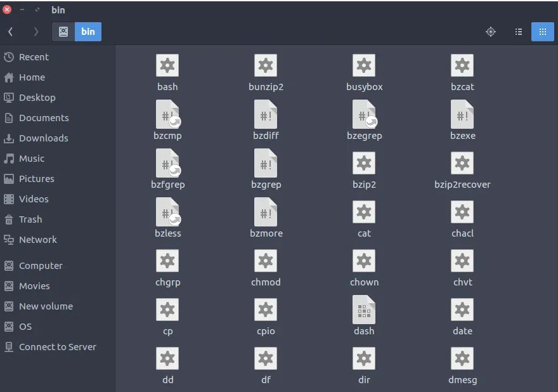The image size is (558, 392).
Task: Select the dd executable icon
Action: pyautogui.click(x=167, y=358)
